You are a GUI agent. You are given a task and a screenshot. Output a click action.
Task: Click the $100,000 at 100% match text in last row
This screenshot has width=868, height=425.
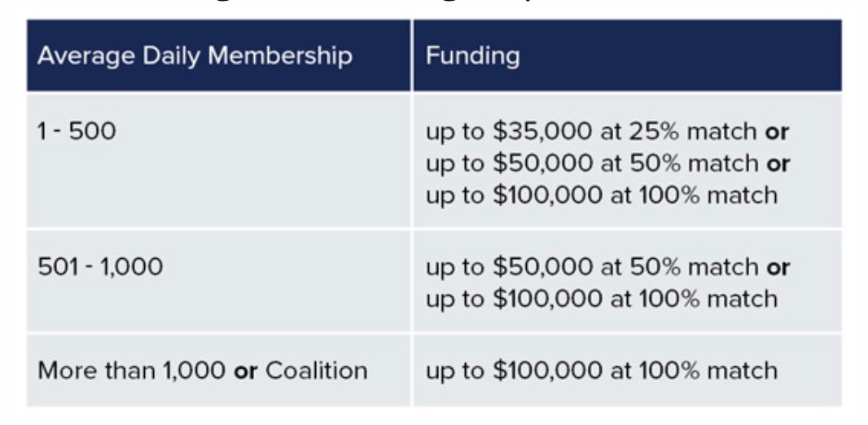(634, 370)
